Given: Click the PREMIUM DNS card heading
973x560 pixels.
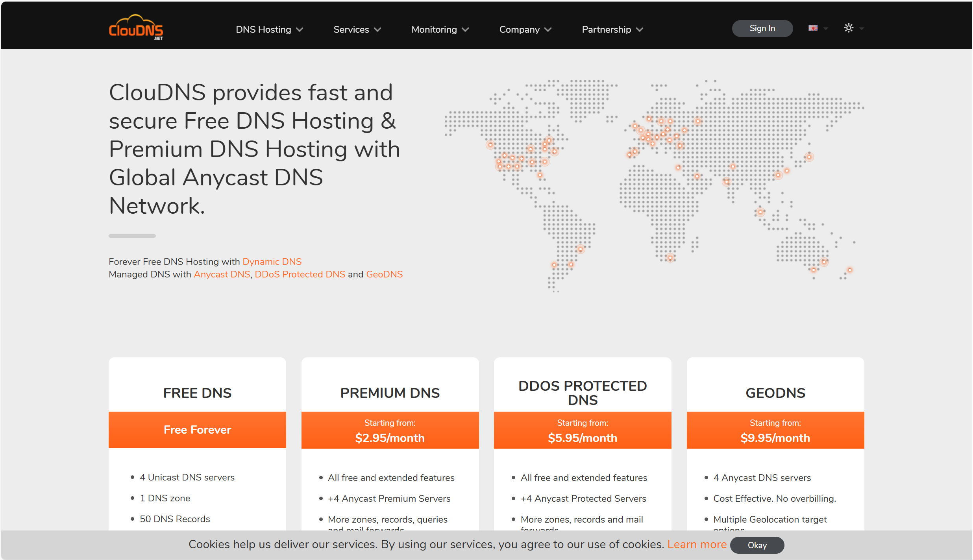Looking at the screenshot, I should click(390, 393).
